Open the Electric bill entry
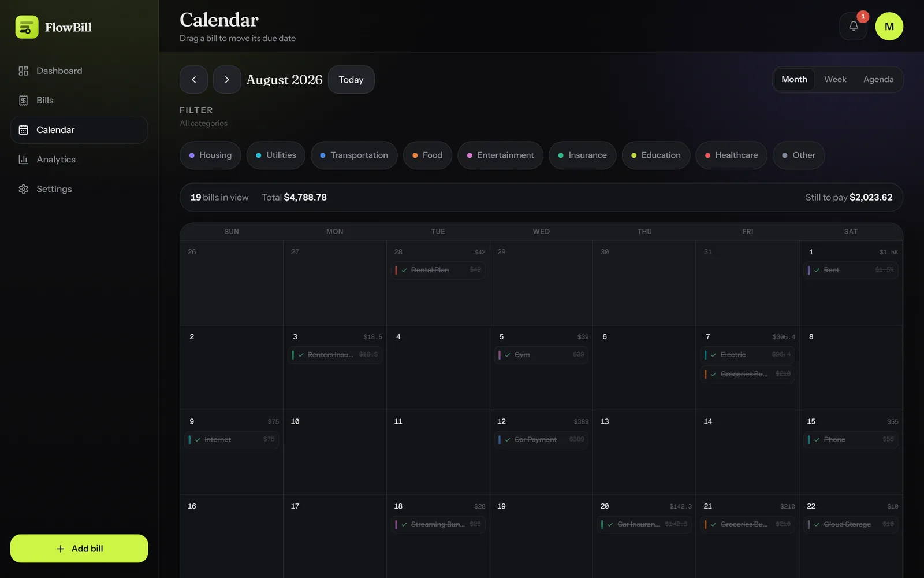924x578 pixels. [748, 355]
